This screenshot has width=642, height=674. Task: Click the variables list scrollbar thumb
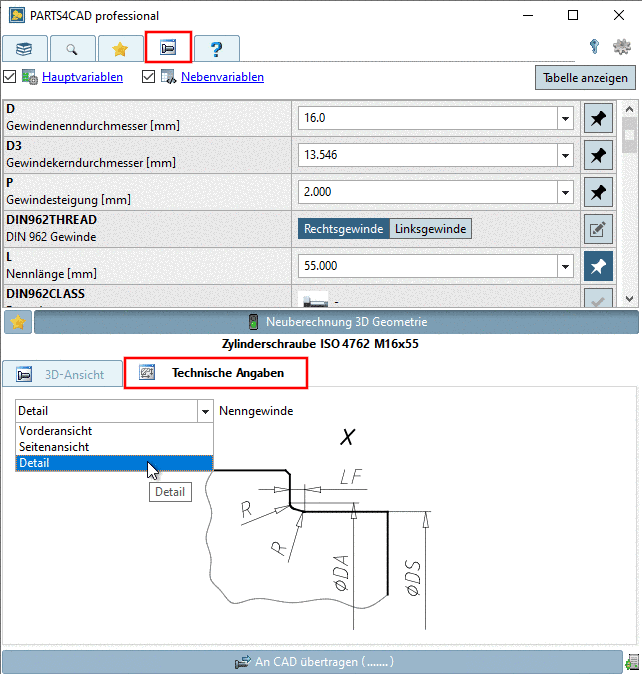point(630,135)
